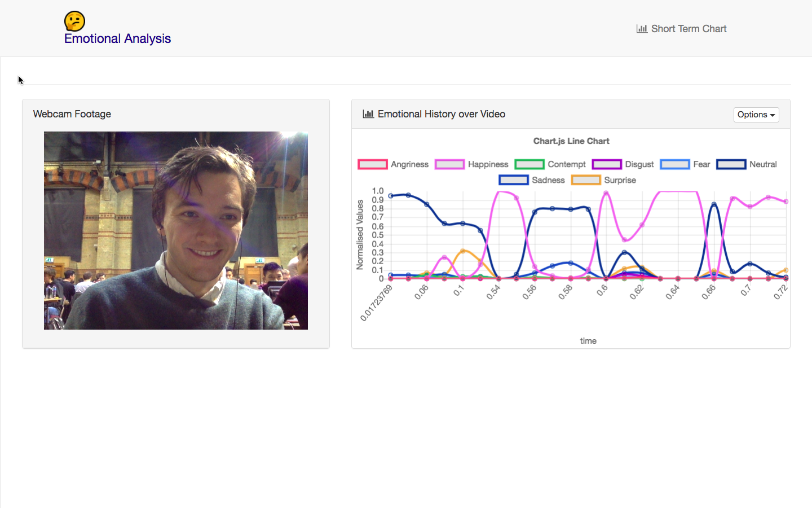Viewport: 812px width, 508px height.
Task: Click the Chart.js Line Chart title
Action: (571, 141)
